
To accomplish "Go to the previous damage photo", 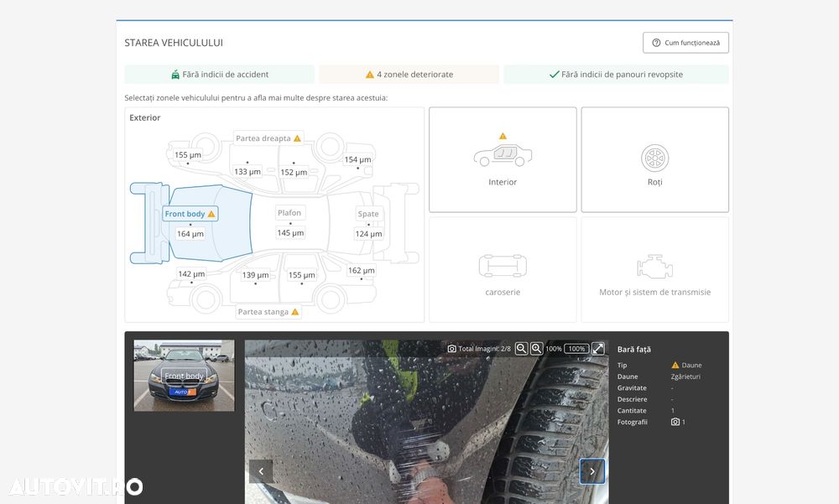I will click(x=261, y=471).
